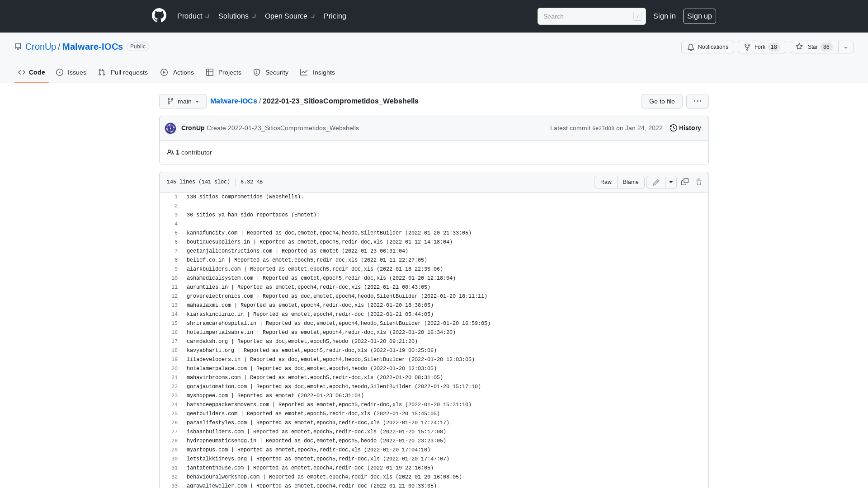The width and height of the screenshot is (868, 488).
Task: Click the contributors people icon
Action: pyautogui.click(x=170, y=152)
